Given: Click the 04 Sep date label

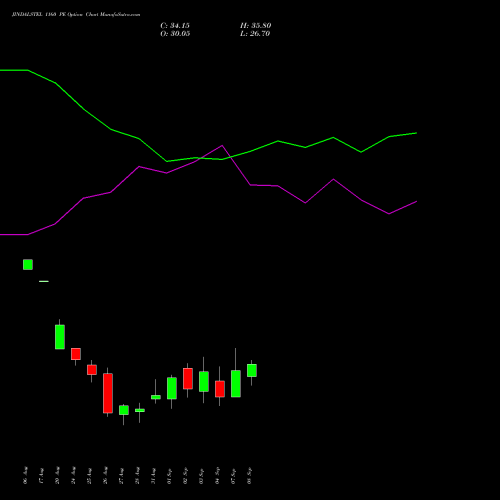Looking at the screenshot, I should coord(218,476).
